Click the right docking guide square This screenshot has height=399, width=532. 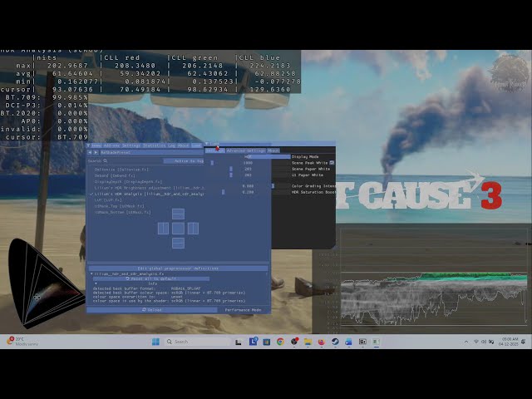click(x=193, y=229)
